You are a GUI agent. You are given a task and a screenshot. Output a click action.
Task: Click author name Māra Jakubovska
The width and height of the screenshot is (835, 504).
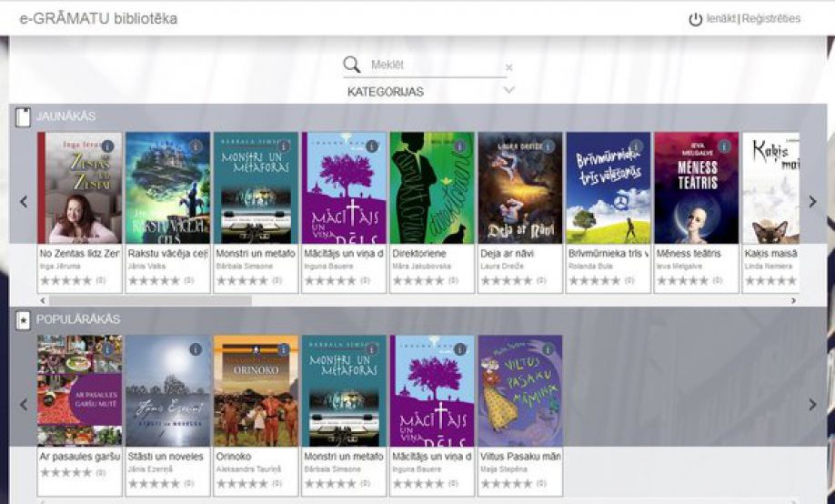point(421,267)
